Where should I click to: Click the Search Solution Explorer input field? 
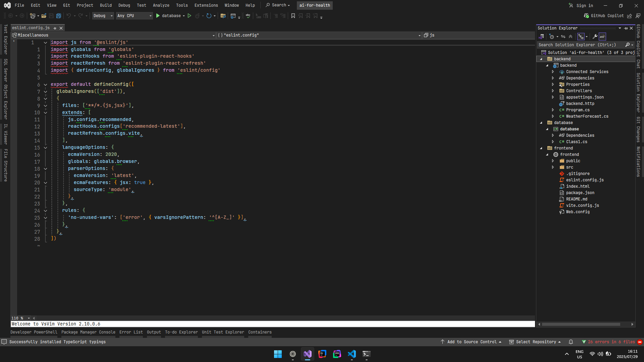[x=580, y=45]
